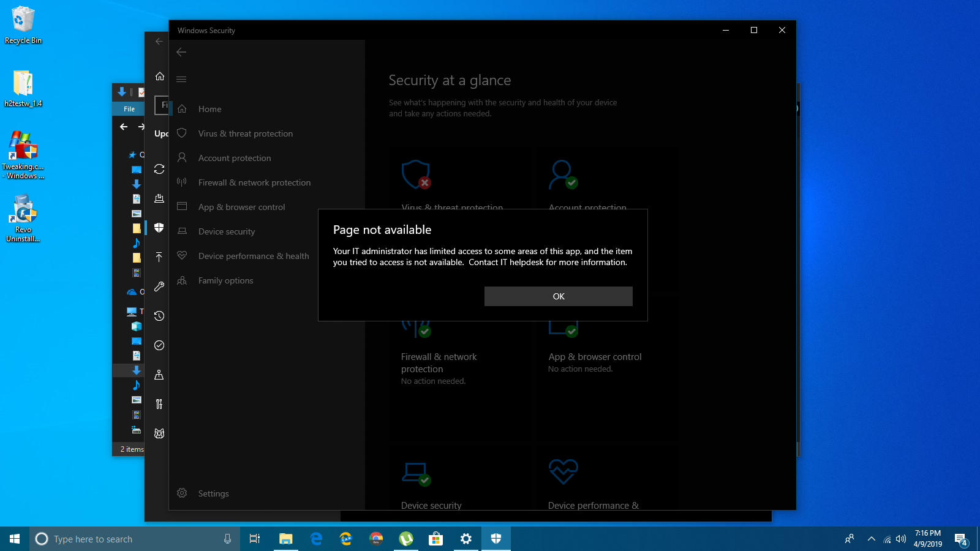The image size is (980, 551).
Task: Select h2testw_1.4 desktop folder
Action: pos(23,89)
